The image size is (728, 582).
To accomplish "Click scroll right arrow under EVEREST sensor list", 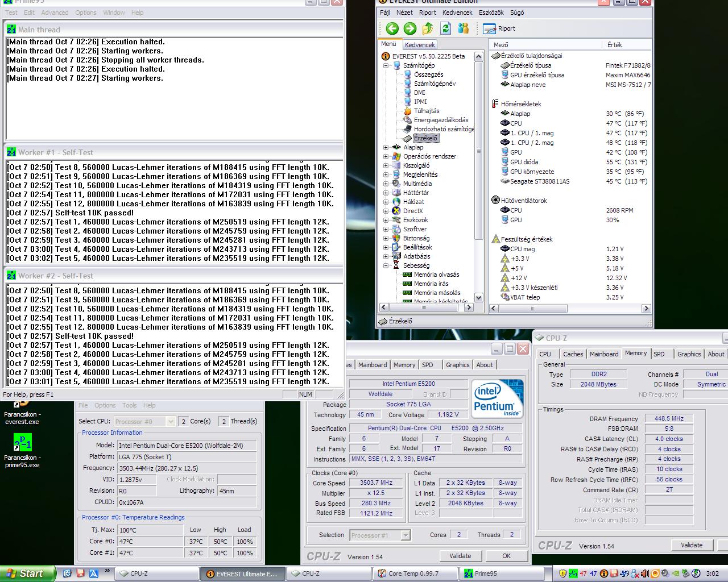I will (646, 308).
